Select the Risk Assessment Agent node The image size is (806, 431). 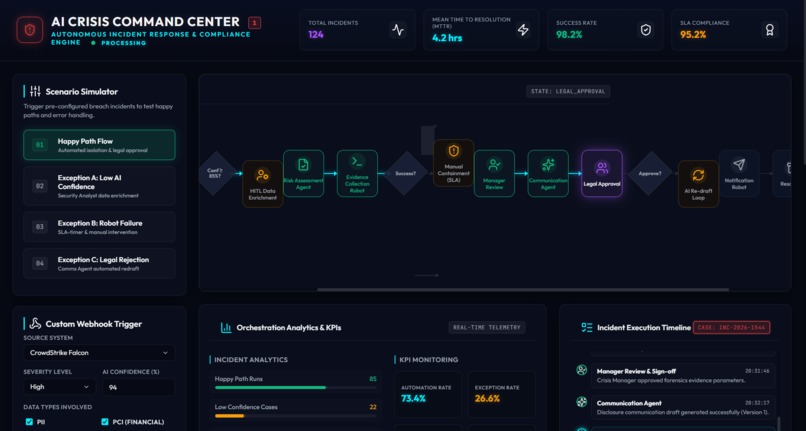(x=303, y=173)
